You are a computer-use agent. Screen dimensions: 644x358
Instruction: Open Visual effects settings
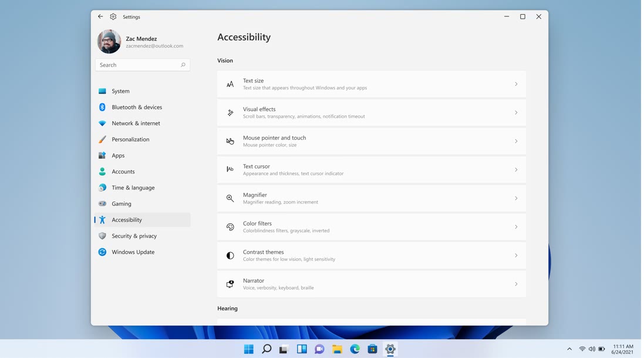point(371,112)
